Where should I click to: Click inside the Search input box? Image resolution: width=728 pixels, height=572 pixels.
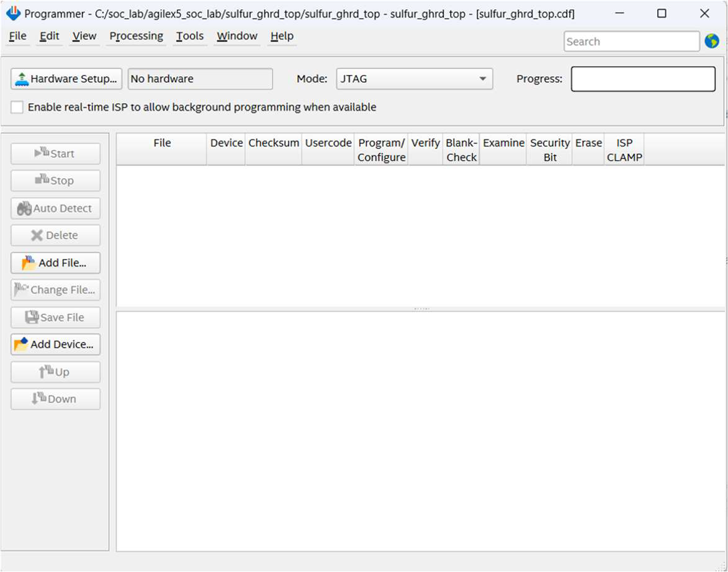(631, 42)
